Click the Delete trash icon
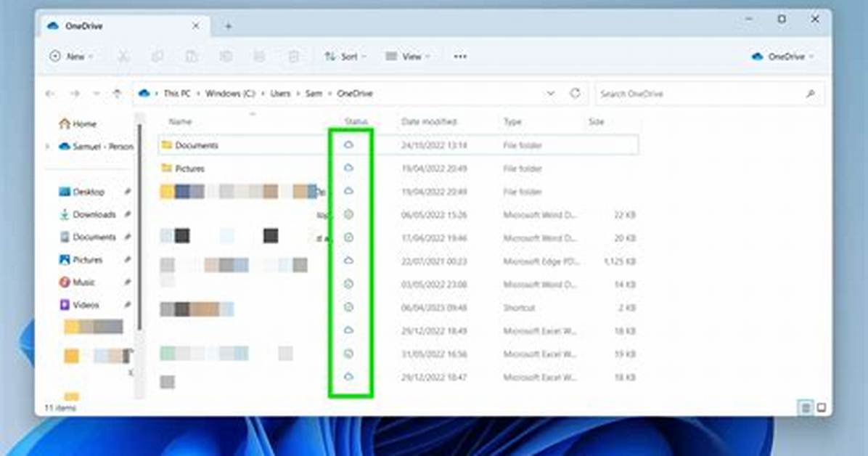The height and width of the screenshot is (456, 868). click(293, 57)
